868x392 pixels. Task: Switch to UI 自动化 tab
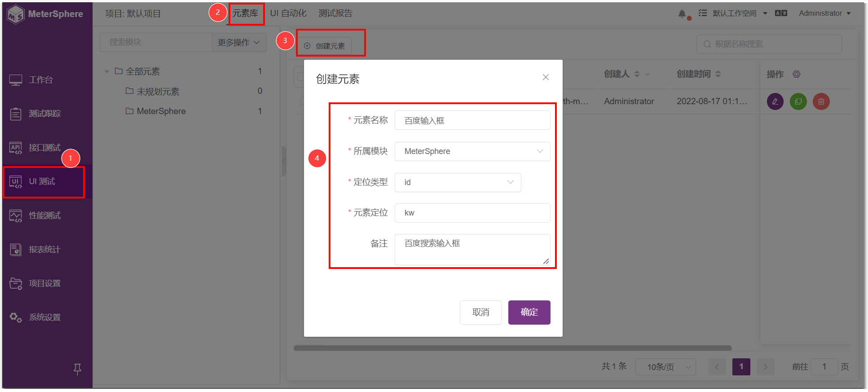coord(288,13)
